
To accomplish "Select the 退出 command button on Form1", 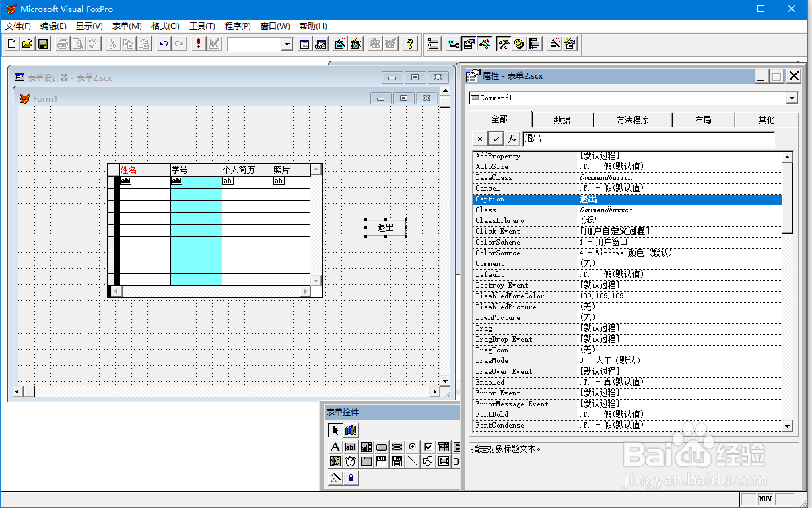I will [x=386, y=228].
